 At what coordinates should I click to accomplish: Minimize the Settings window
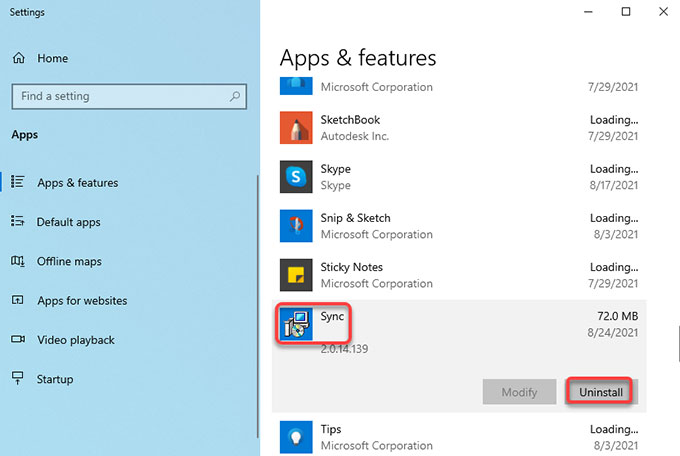(x=588, y=12)
